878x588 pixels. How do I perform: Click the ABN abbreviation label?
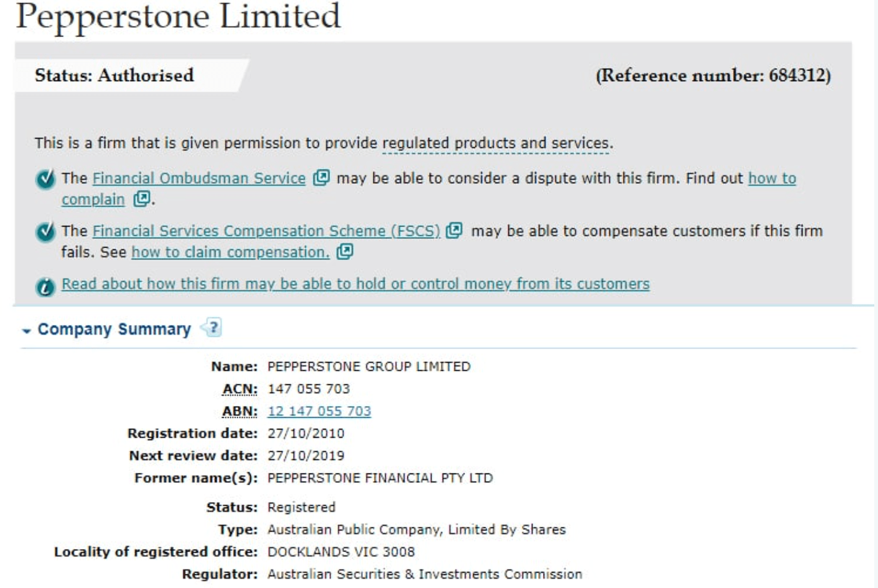pos(240,411)
